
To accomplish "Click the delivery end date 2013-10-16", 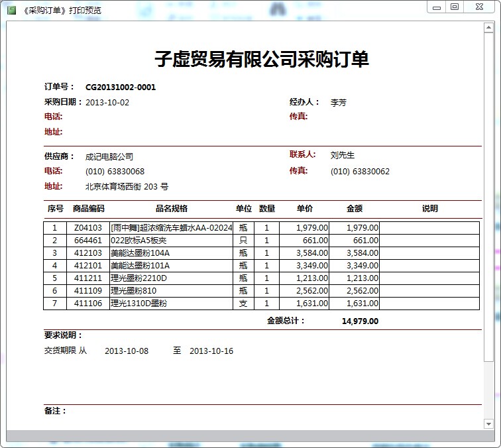I will pyautogui.click(x=211, y=351).
